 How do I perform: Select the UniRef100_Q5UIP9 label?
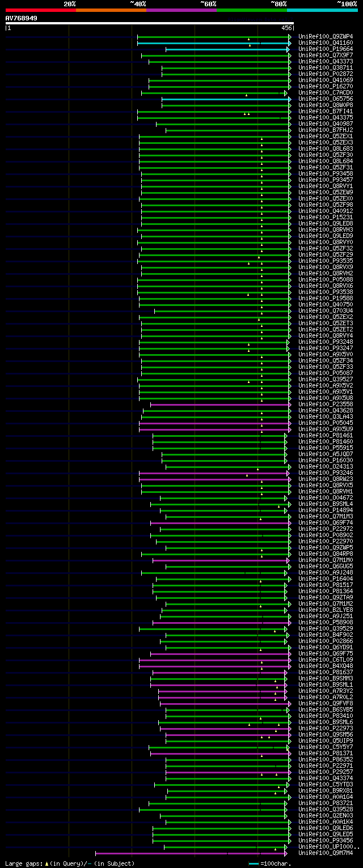coord(325,741)
